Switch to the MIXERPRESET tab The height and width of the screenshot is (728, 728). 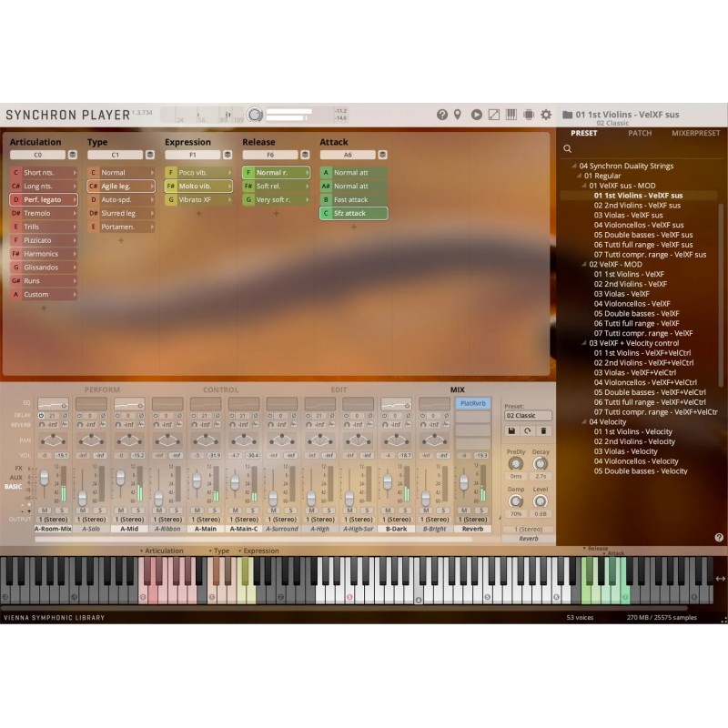(x=695, y=133)
